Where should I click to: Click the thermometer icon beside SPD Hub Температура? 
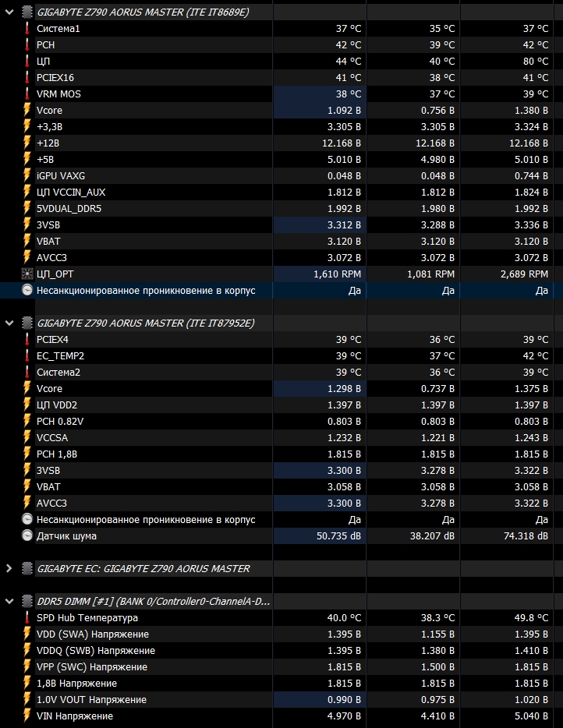point(27,617)
